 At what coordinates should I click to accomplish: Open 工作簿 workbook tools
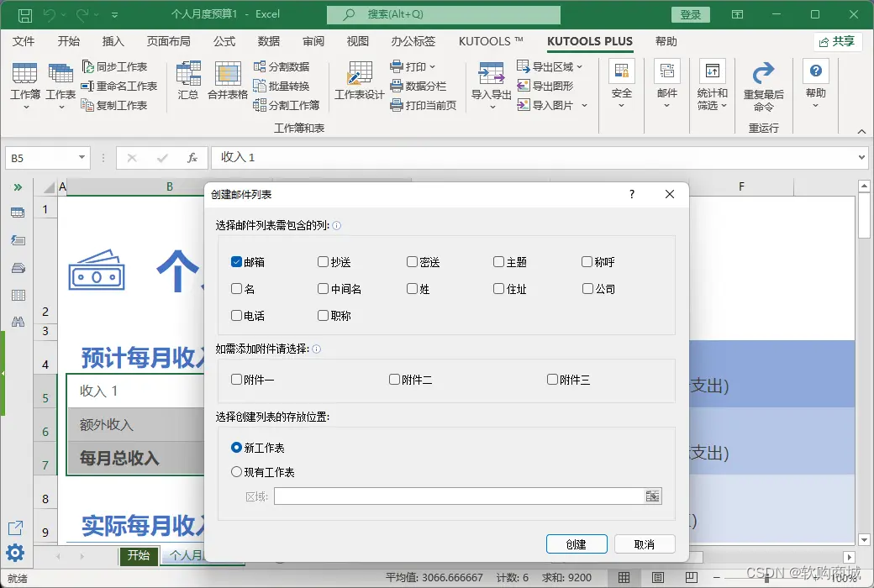tap(25, 86)
